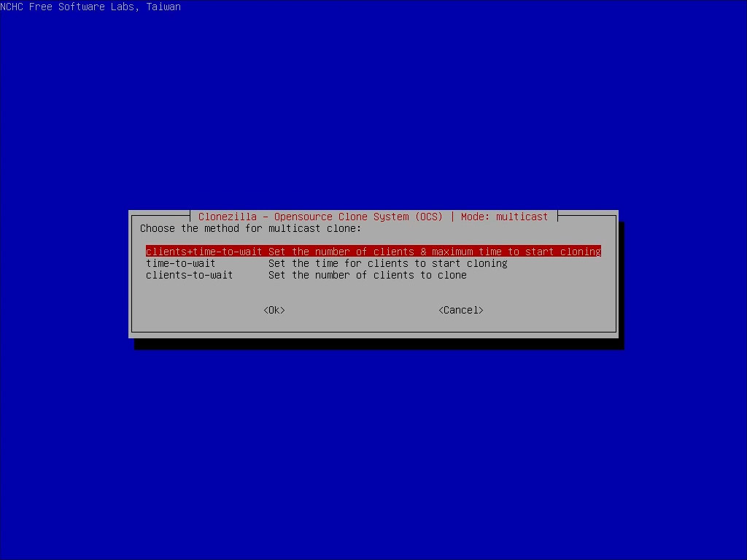Click "Mode: multicast" in the title bar
Screen dimensions: 747x560
point(504,217)
